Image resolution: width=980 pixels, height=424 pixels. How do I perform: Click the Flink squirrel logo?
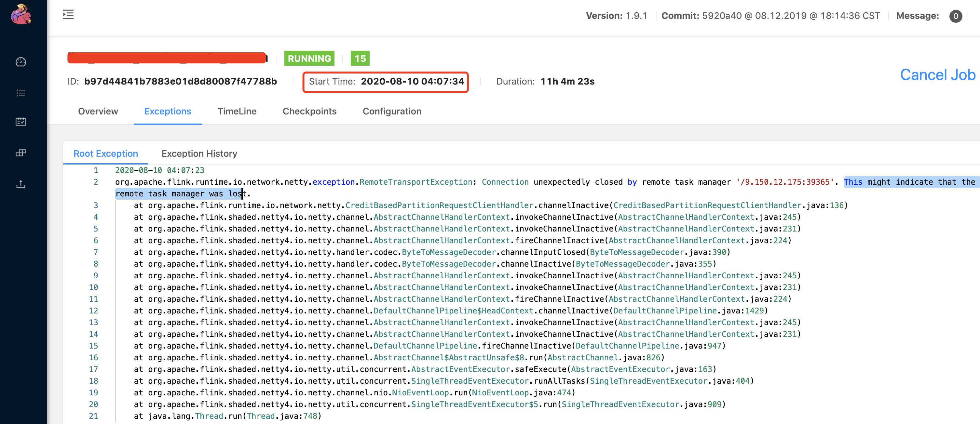click(x=21, y=14)
